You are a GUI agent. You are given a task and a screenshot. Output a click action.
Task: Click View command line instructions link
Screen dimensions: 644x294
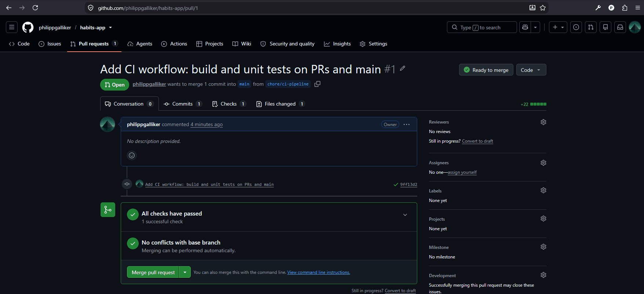319,272
